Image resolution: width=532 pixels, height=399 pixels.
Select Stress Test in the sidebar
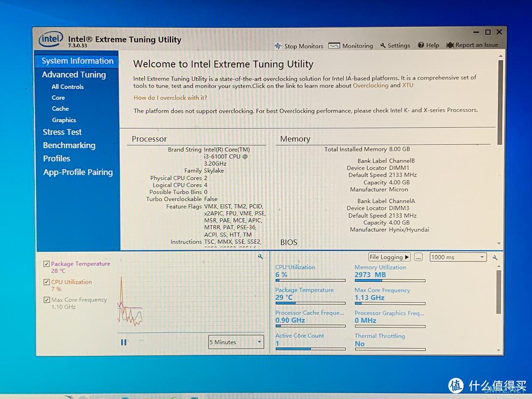pyautogui.click(x=62, y=133)
